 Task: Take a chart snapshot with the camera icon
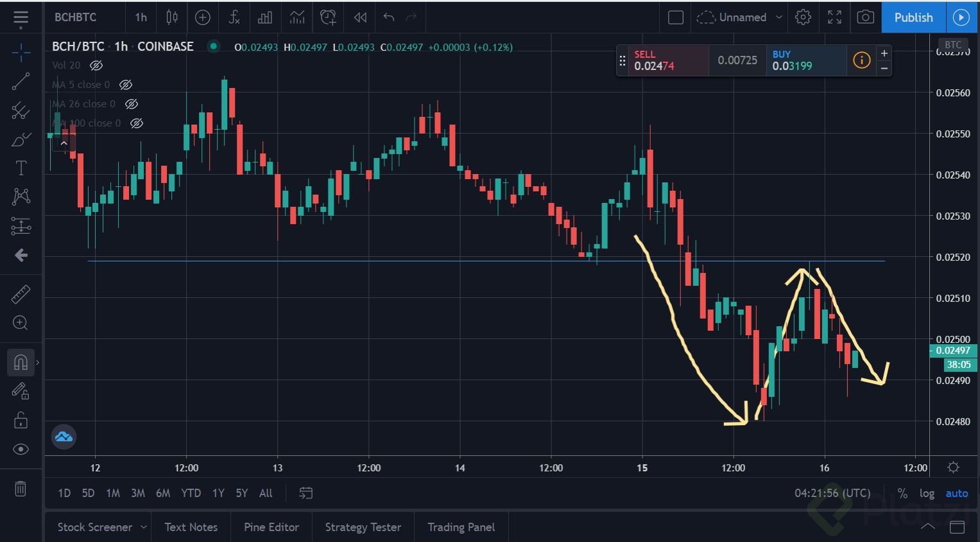click(865, 17)
